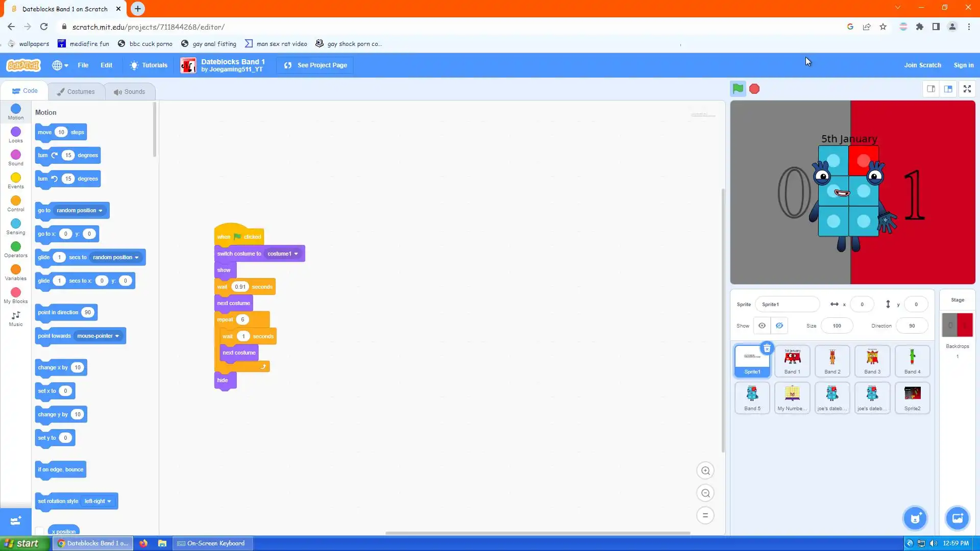Enter full screen stage mode
This screenshot has width=980, height=551.
[967, 89]
